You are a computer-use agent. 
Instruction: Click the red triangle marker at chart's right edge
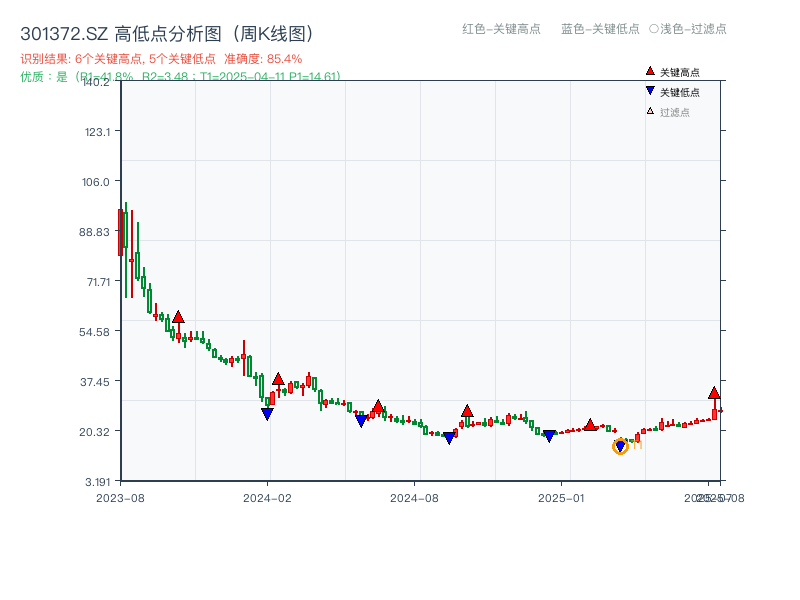pyautogui.click(x=714, y=393)
